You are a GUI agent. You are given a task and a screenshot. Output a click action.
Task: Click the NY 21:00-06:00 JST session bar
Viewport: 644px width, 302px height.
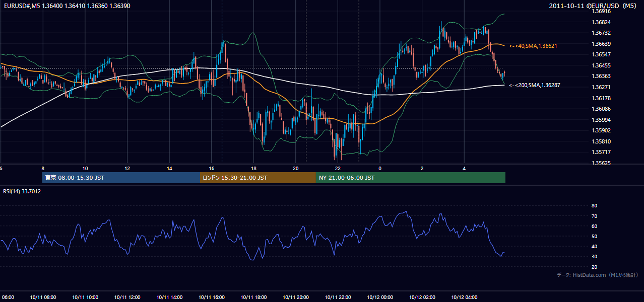pos(411,178)
